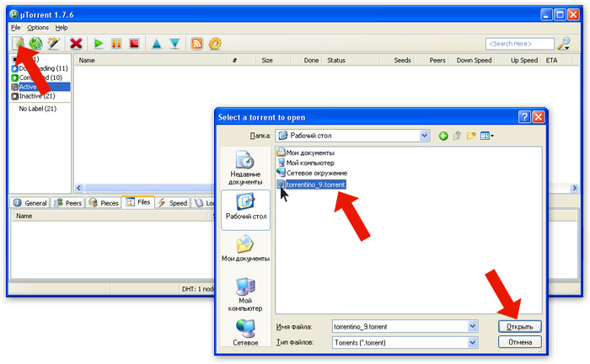The image size is (590, 364).
Task: Click the dialog help question button
Action: pos(524,117)
